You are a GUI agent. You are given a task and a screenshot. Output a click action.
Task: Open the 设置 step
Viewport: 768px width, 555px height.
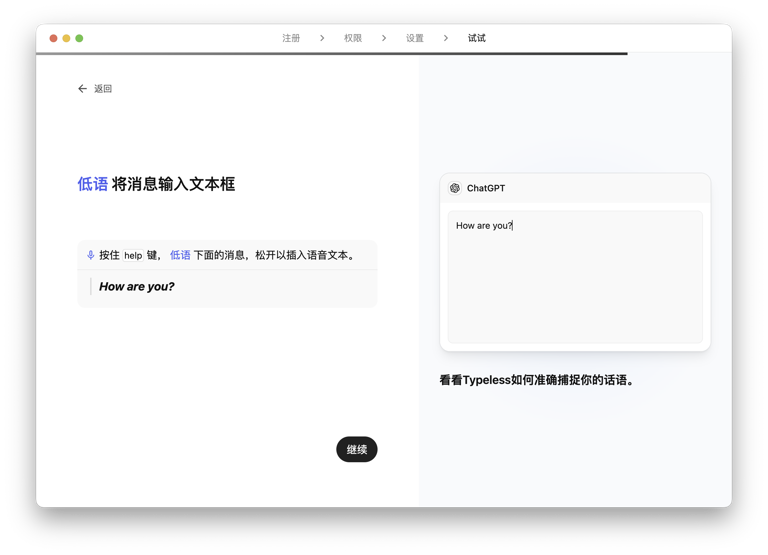415,38
